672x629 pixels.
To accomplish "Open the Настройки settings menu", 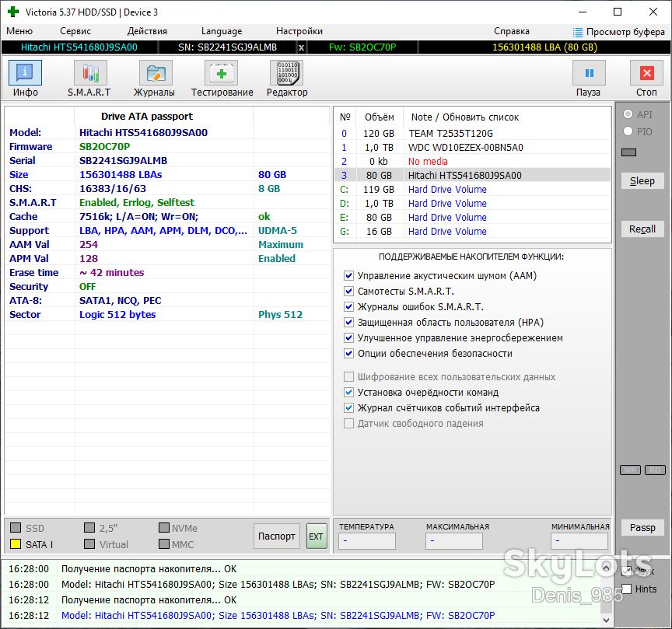I will (299, 31).
